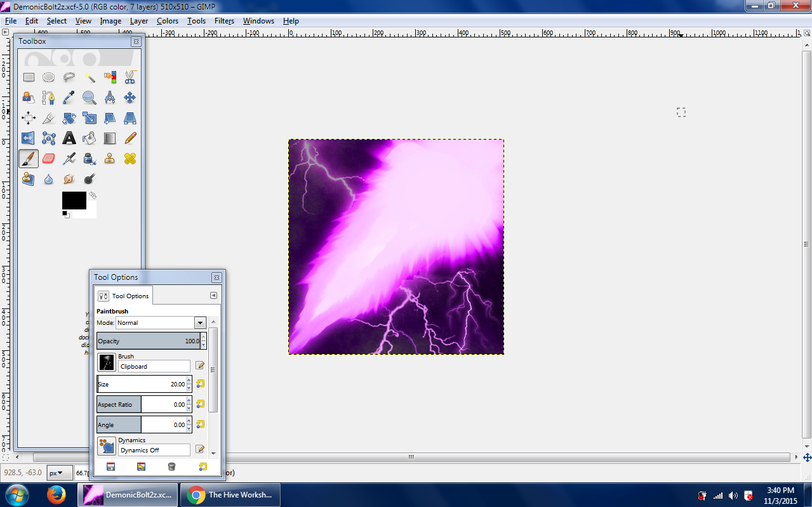Select the Move tool
The height and width of the screenshot is (507, 812).
(x=130, y=98)
